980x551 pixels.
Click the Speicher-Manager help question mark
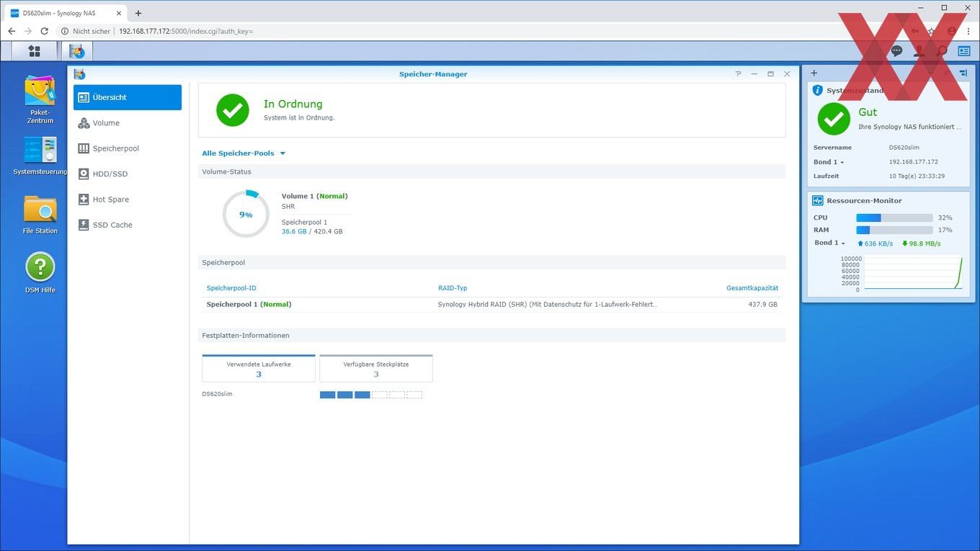738,74
